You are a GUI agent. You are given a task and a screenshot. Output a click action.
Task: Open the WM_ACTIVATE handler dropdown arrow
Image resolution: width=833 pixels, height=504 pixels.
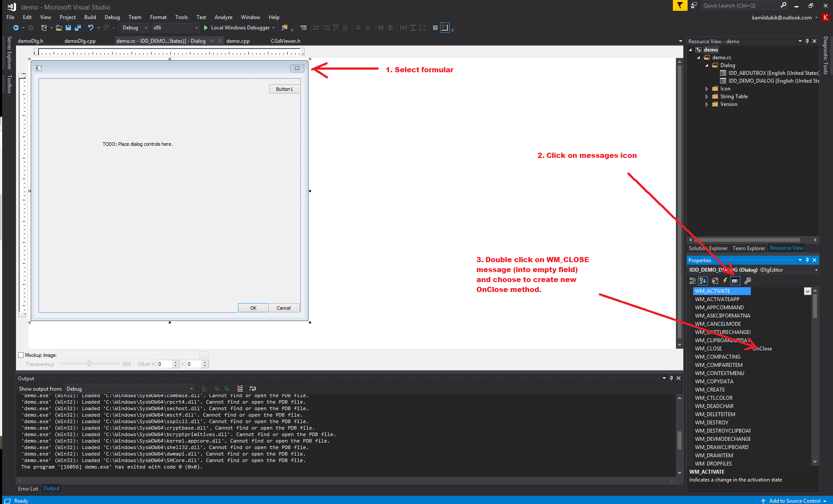coord(807,291)
